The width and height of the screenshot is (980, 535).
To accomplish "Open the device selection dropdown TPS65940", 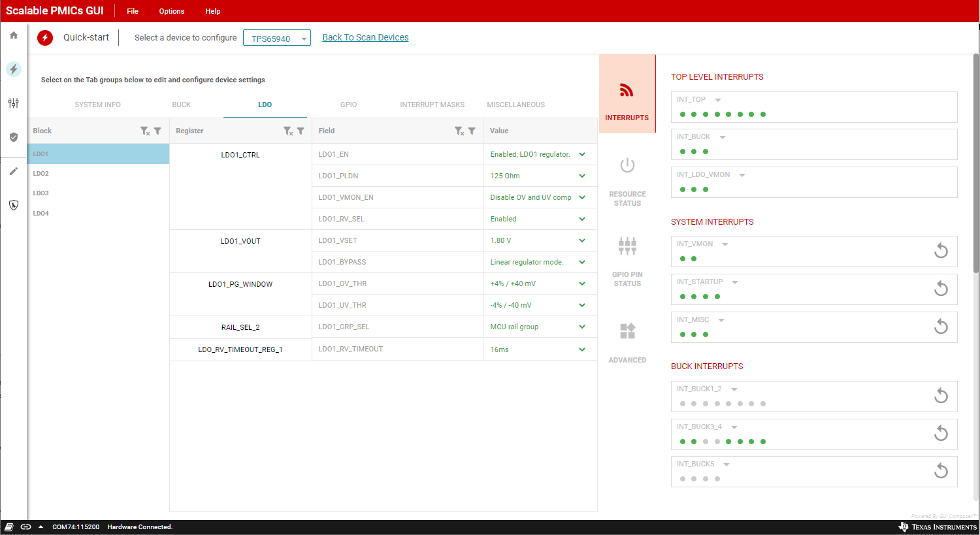I will tap(277, 39).
